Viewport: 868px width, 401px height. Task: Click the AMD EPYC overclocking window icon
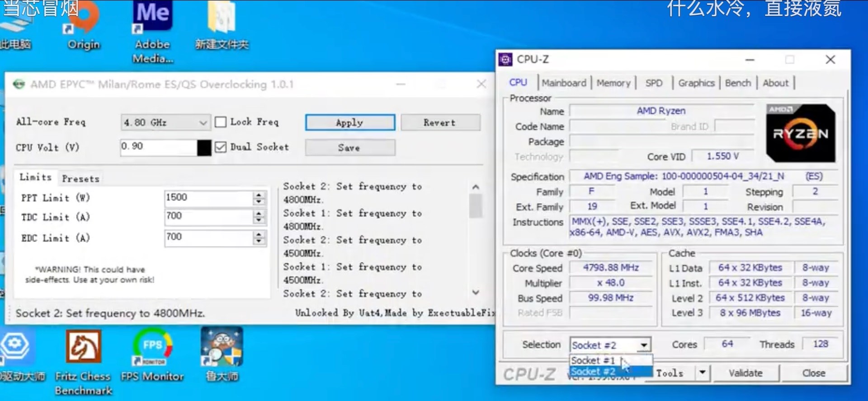tap(19, 84)
